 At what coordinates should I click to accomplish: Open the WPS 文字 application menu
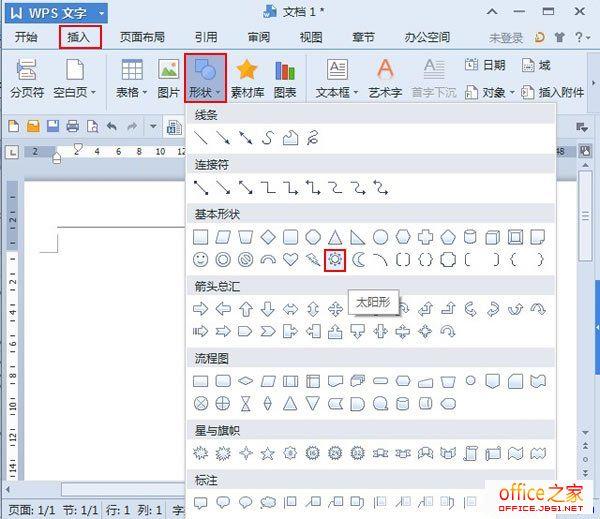(56, 13)
